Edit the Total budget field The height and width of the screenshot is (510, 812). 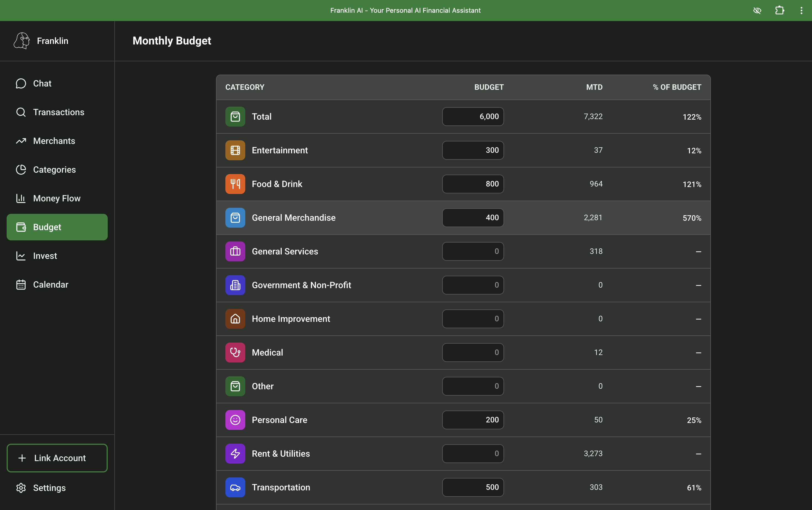[x=473, y=116]
